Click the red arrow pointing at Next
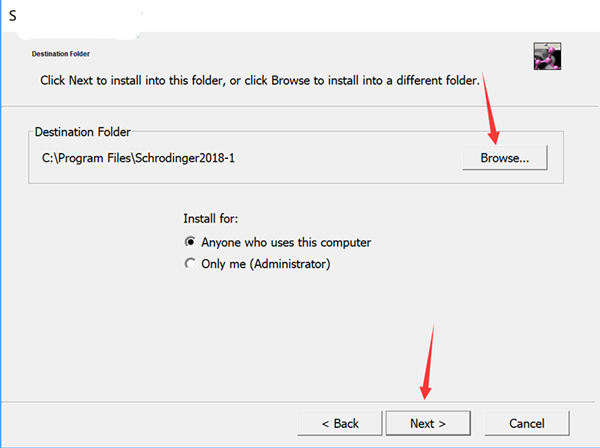Viewport: 600px width, 448px height. click(427, 360)
